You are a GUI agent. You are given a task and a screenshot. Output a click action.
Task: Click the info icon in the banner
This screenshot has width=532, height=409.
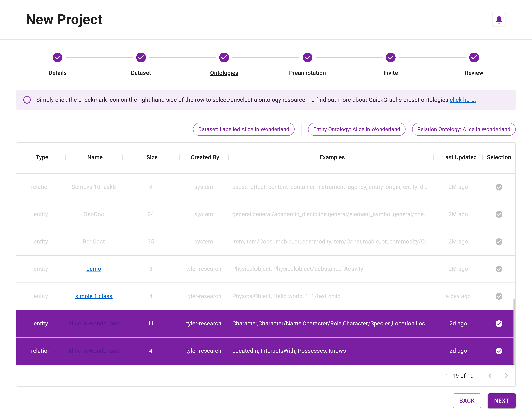(x=27, y=100)
